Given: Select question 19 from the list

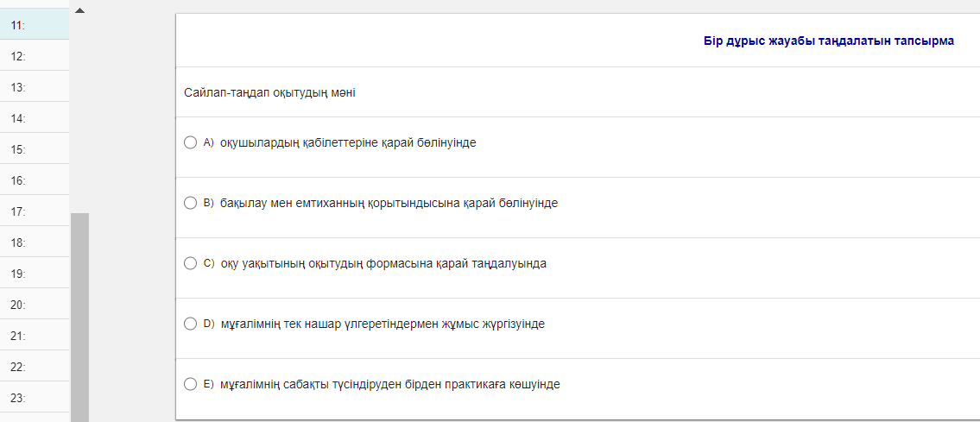Looking at the screenshot, I should coord(35,274).
